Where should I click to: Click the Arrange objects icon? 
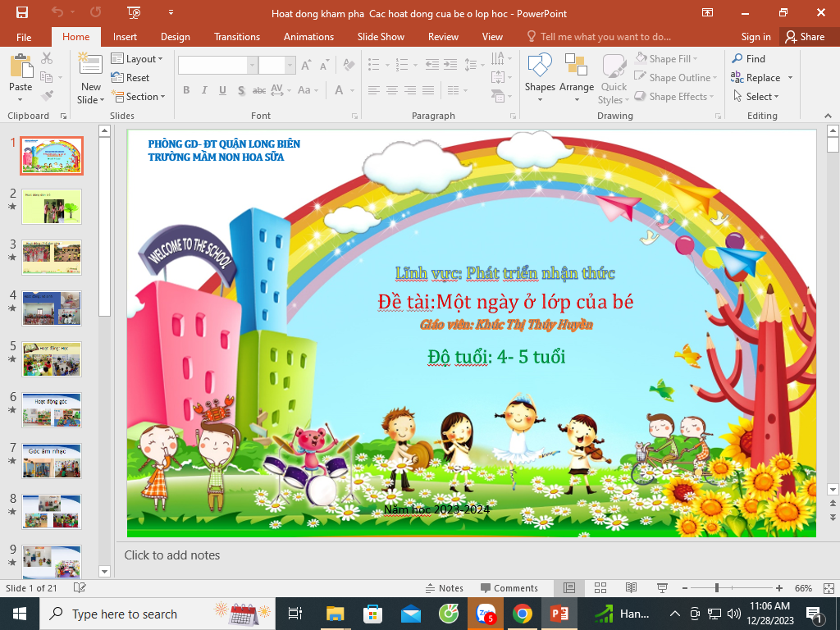coord(577,78)
